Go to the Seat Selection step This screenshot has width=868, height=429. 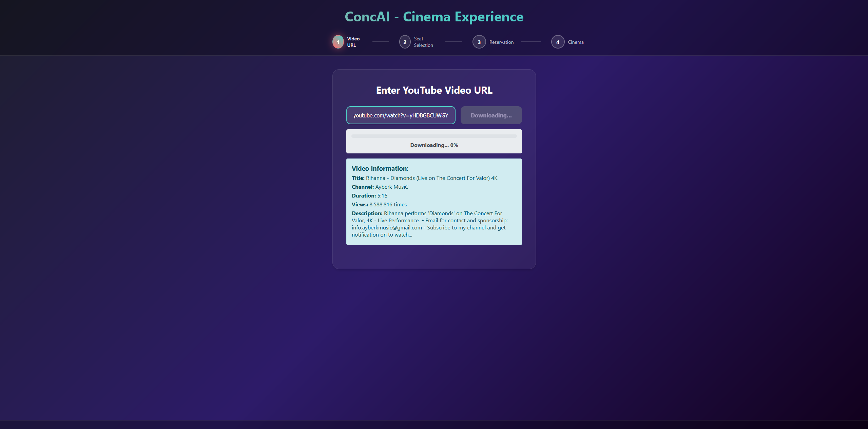coord(423,42)
